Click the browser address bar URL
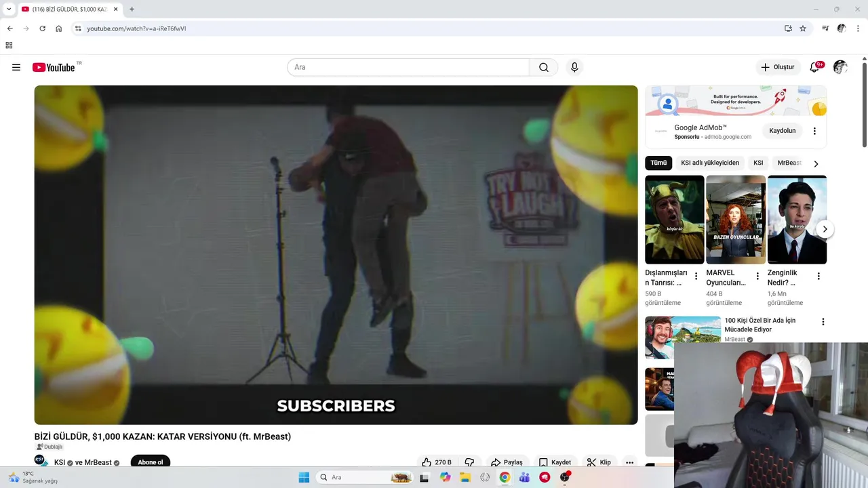The height and width of the screenshot is (488, 868). [x=136, y=28]
